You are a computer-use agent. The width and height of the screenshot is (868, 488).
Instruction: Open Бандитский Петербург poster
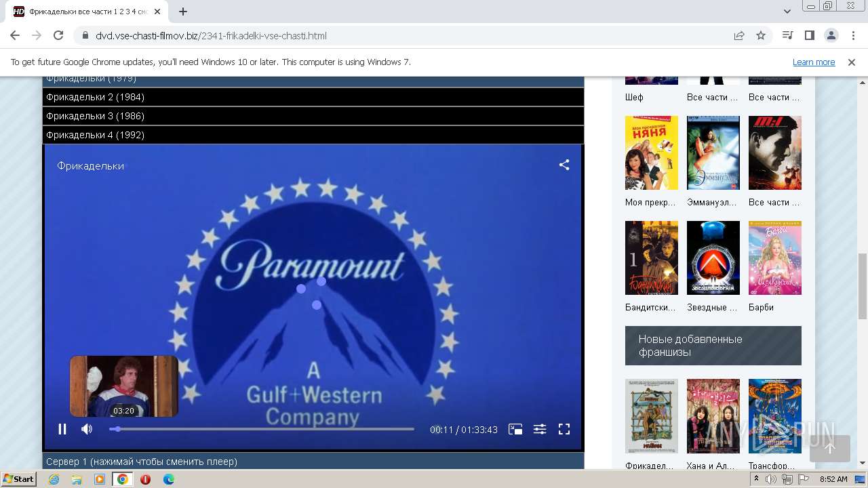coord(652,258)
